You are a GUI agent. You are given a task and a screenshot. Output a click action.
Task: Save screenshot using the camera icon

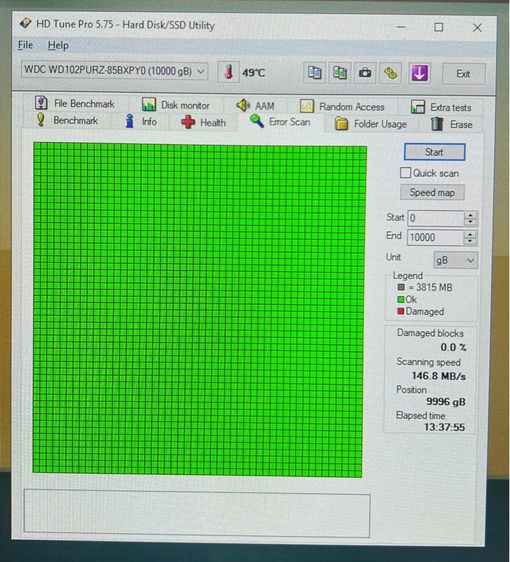click(x=365, y=73)
